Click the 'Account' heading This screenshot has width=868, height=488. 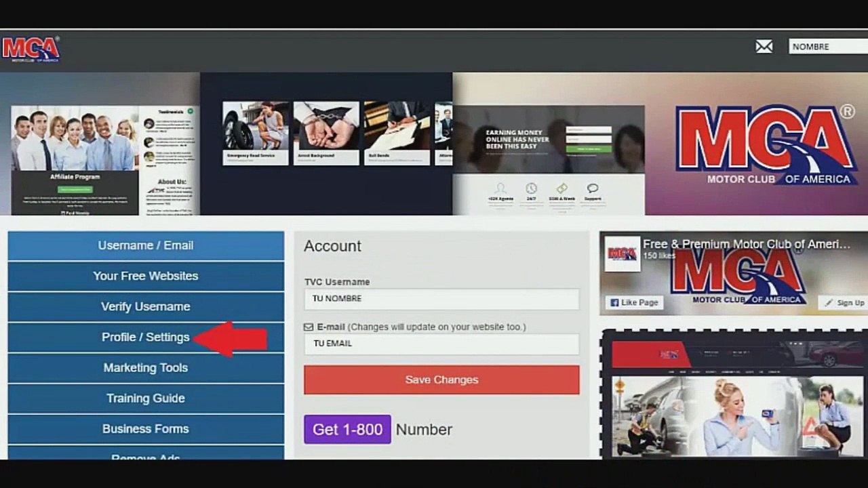332,246
